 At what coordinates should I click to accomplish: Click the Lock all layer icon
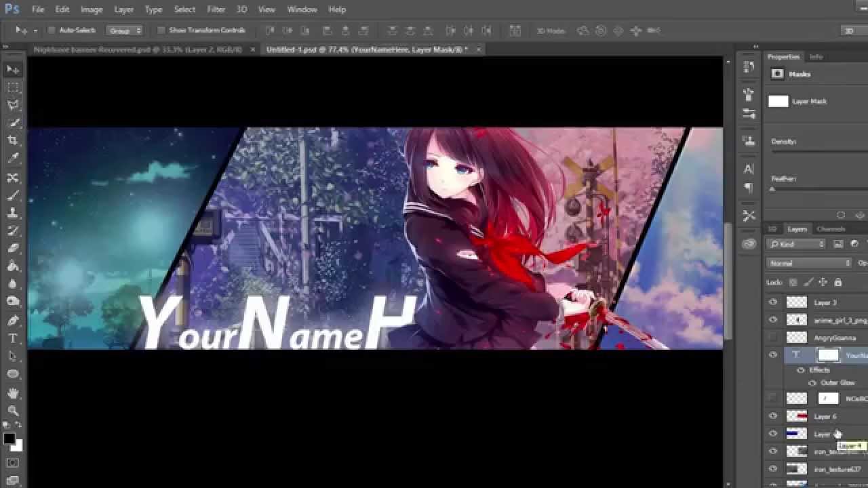837,282
